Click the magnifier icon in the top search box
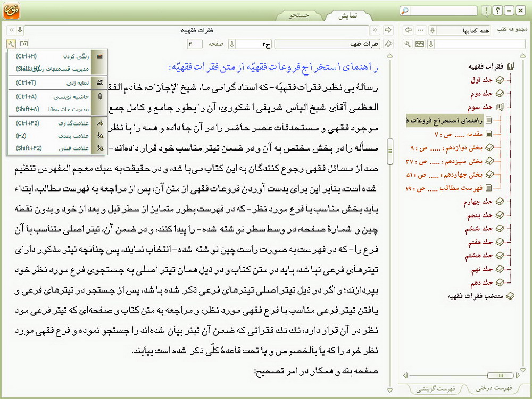Image resolution: width=532 pixels, height=399 pixels. click(x=404, y=11)
